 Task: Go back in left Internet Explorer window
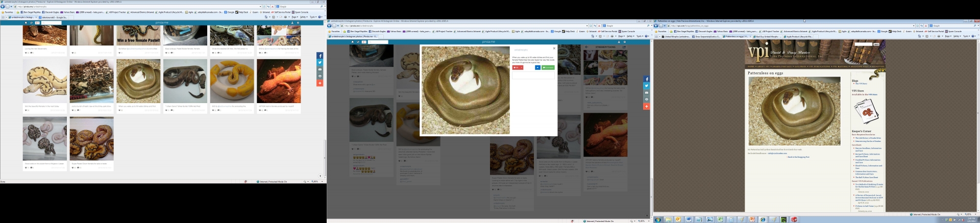[x=3, y=7]
